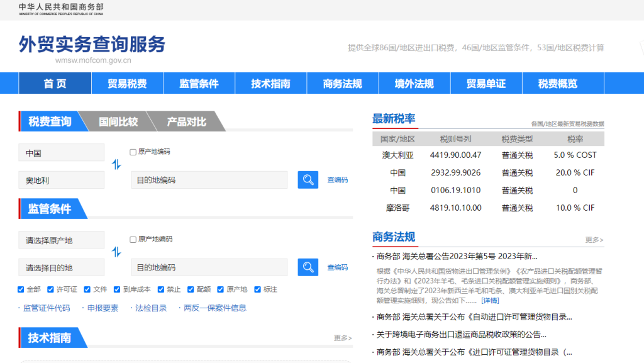Click 查编码 link in 监管条件 row
The width and height of the screenshot is (644, 363).
pos(338,267)
